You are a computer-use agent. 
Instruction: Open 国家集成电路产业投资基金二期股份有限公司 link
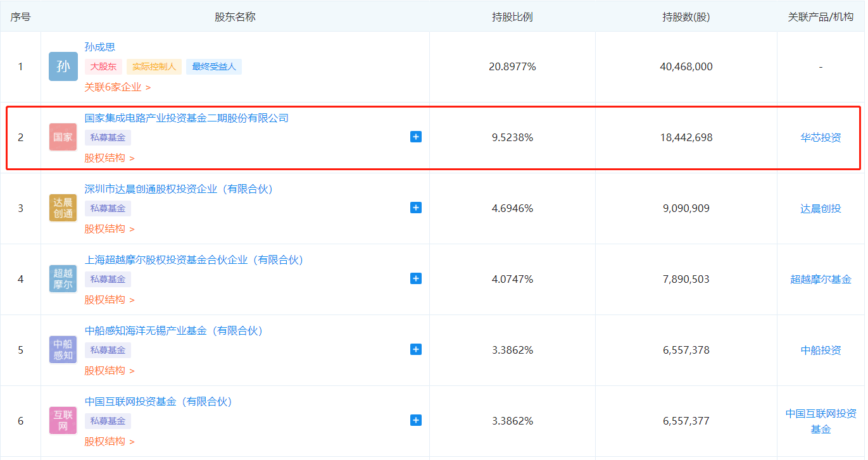click(187, 118)
